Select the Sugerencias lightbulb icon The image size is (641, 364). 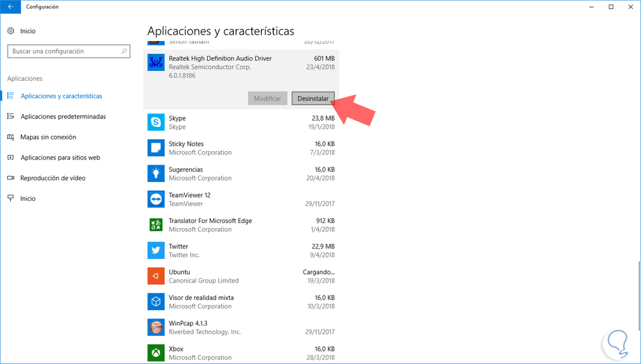pos(156,174)
